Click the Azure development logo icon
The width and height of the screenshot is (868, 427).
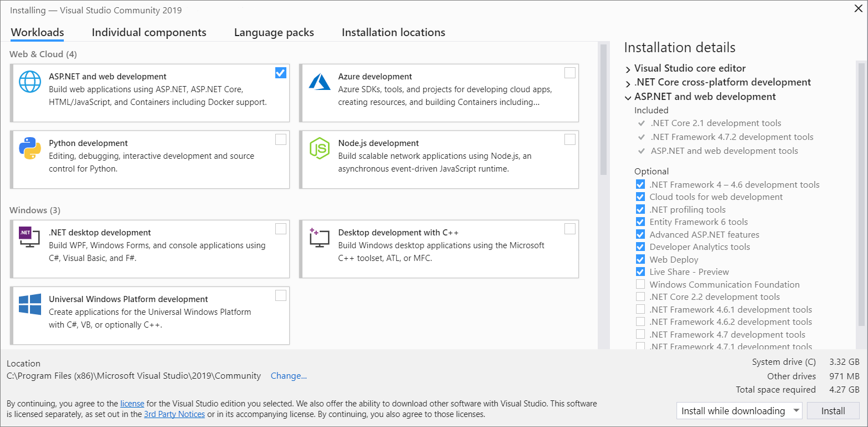click(320, 82)
